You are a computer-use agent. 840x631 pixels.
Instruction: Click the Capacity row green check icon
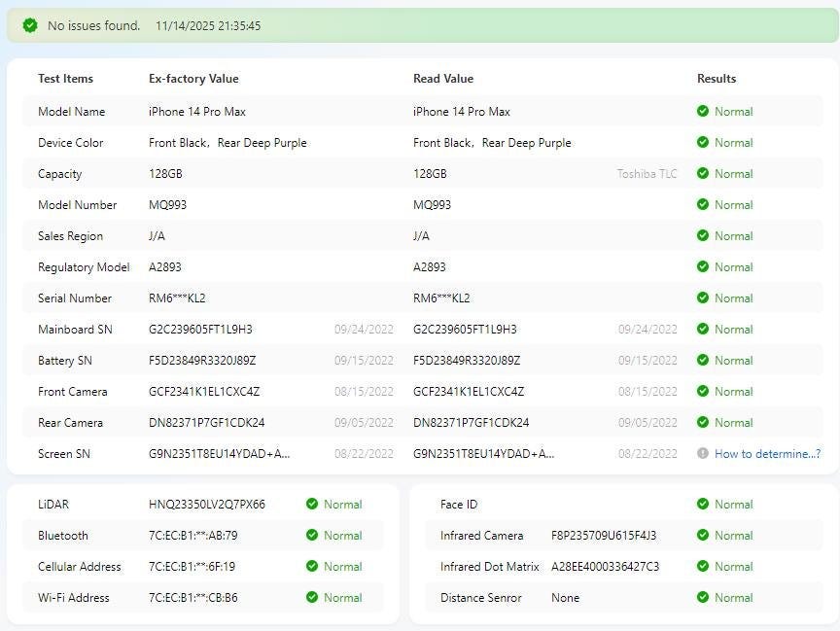pos(703,174)
